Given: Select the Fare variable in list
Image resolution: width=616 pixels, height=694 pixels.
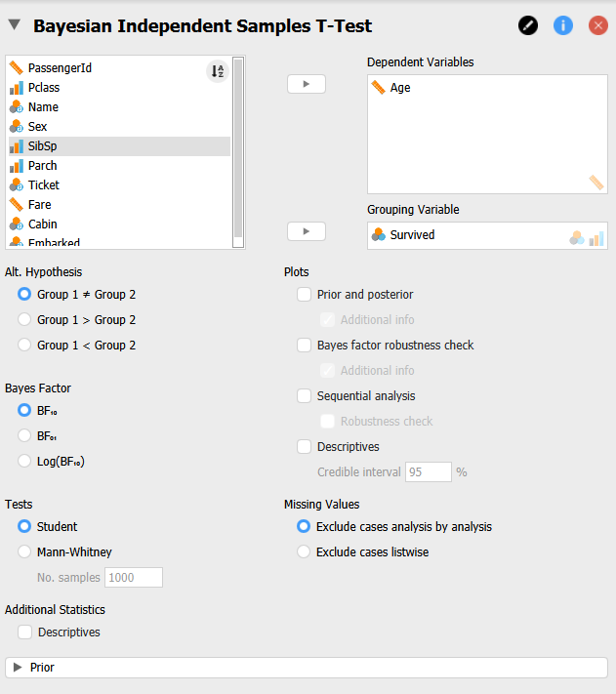Looking at the screenshot, I should 40,204.
